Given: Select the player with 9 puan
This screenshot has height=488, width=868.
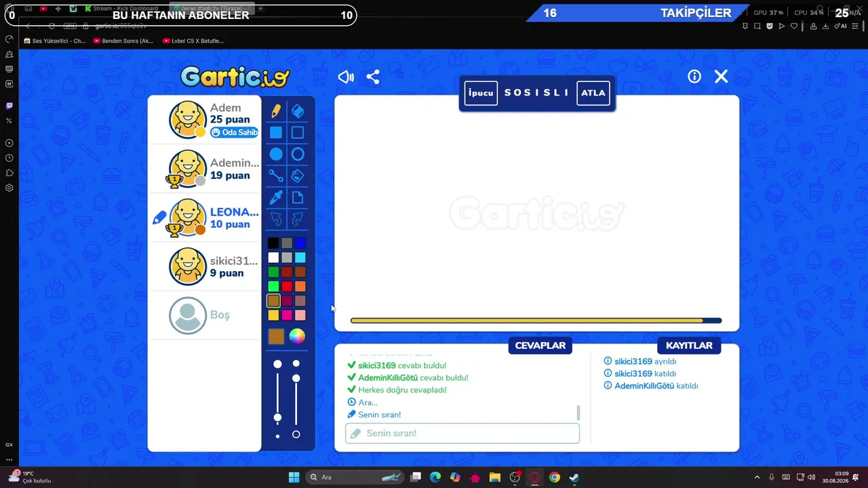Looking at the screenshot, I should [205, 266].
